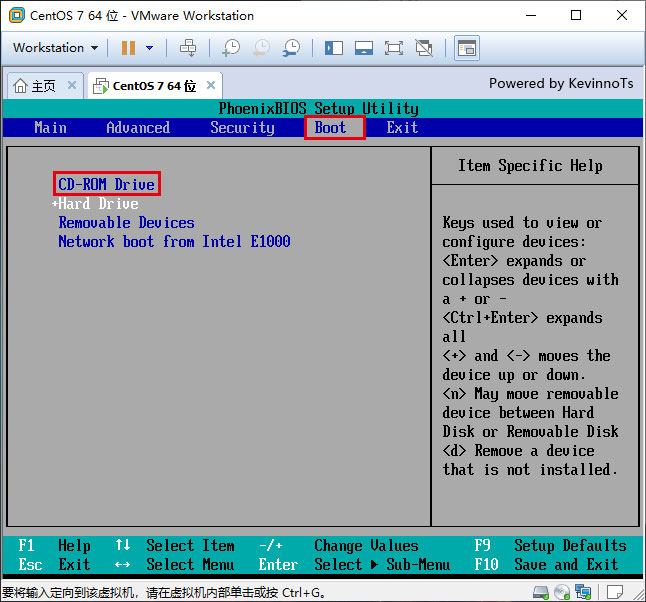Viewport: 646px width, 602px height.
Task: Expand the +Hard Drive boot entry
Action: 95,204
